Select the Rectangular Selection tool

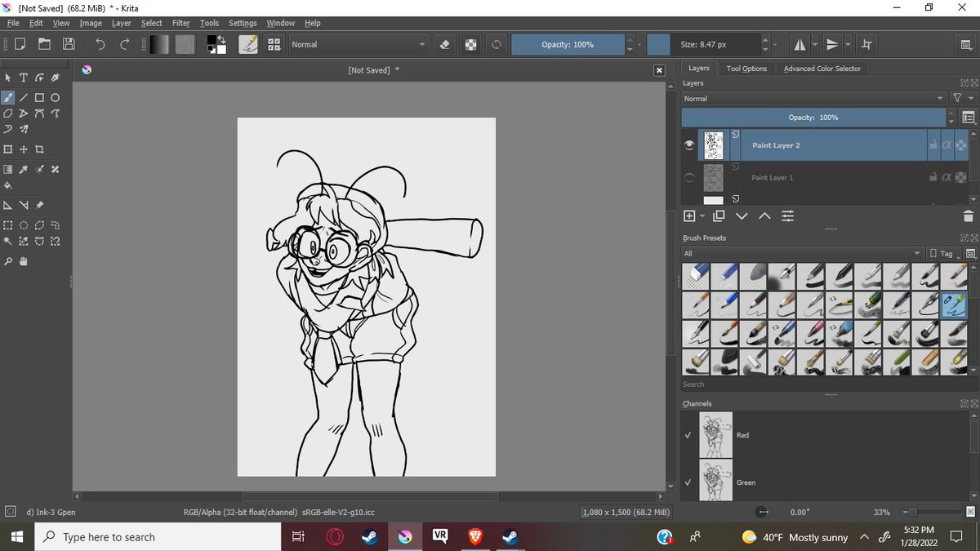(7, 225)
